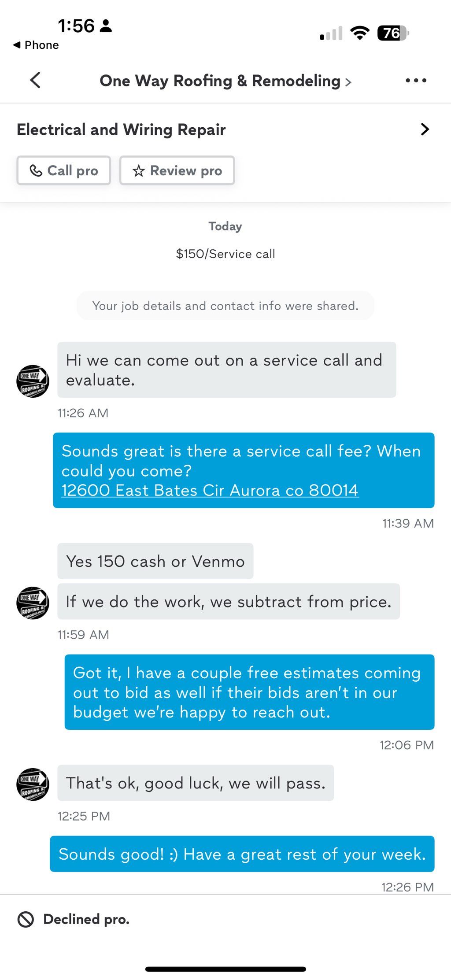Image resolution: width=451 pixels, height=980 pixels.
Task: Tap the Wi-Fi status icon
Action: pyautogui.click(x=359, y=33)
